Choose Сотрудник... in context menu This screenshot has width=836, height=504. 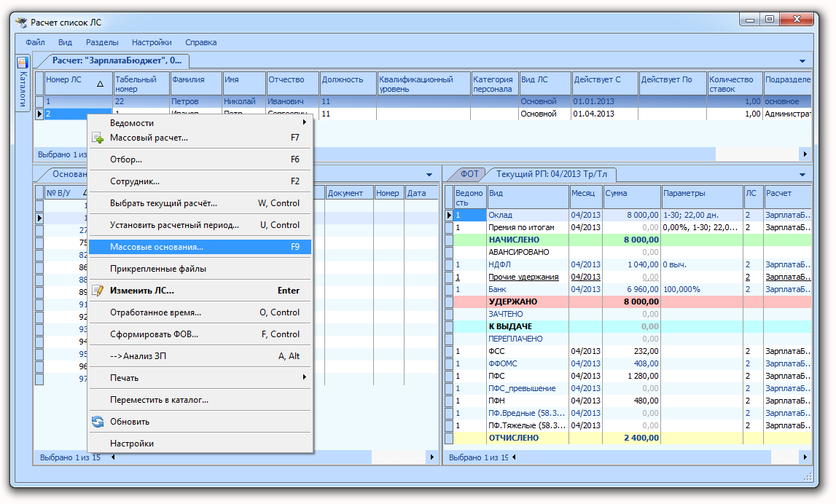pyautogui.click(x=200, y=181)
